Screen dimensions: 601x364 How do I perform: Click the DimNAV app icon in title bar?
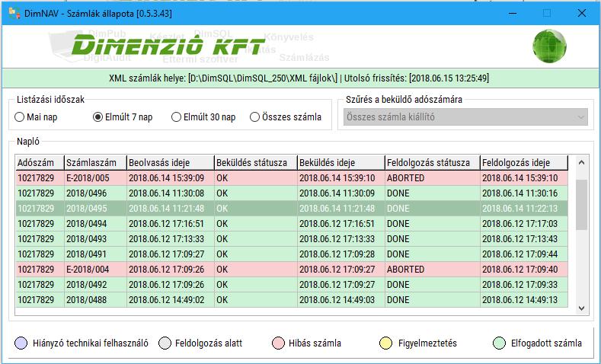[14, 13]
